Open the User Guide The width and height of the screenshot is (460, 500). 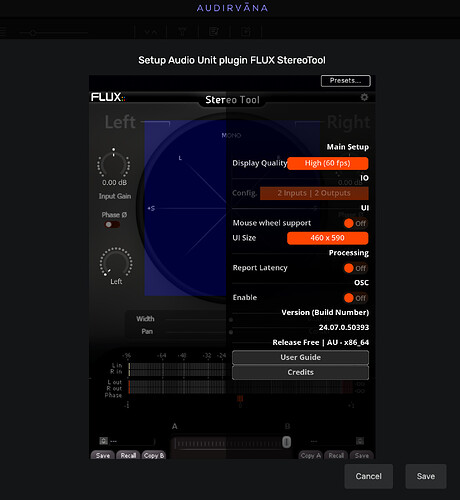tap(300, 357)
